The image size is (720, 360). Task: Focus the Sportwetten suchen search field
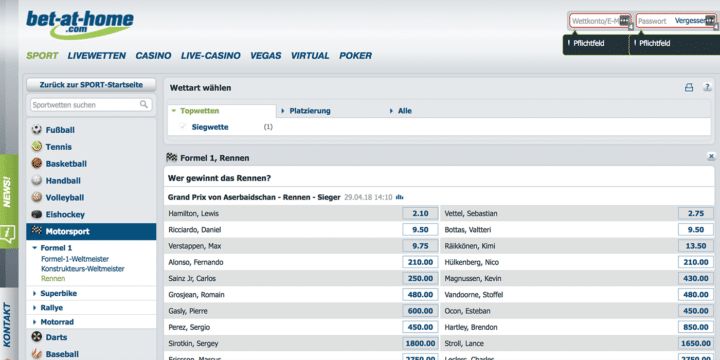coord(85,105)
